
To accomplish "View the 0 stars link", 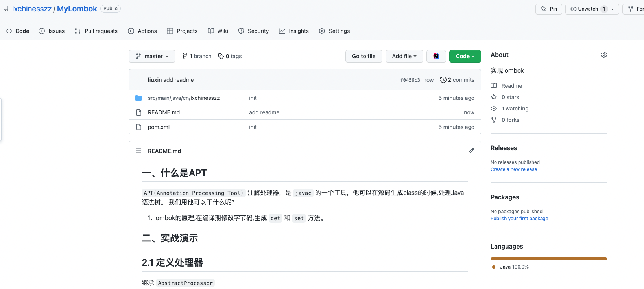I will pyautogui.click(x=505, y=97).
